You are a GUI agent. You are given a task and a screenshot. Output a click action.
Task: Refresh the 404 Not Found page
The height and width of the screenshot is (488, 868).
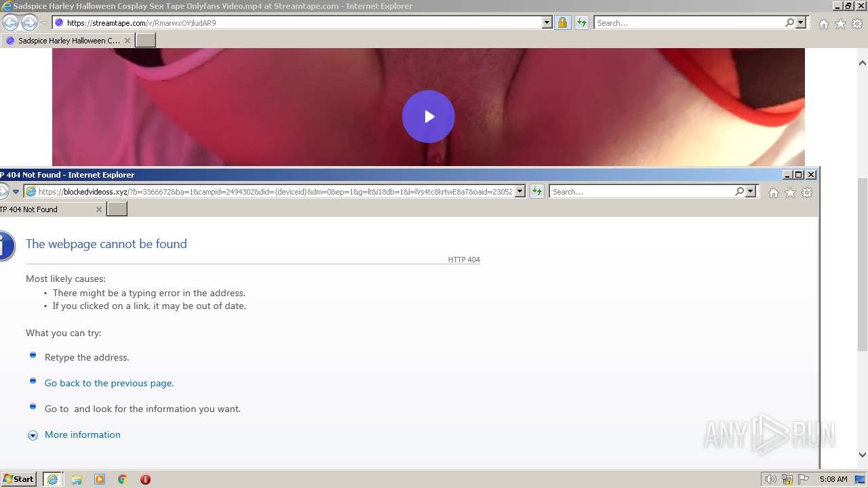click(537, 192)
